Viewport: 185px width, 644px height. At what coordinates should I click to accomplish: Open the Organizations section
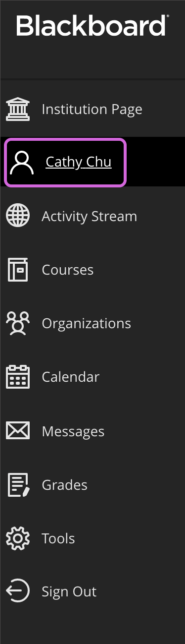(x=86, y=324)
